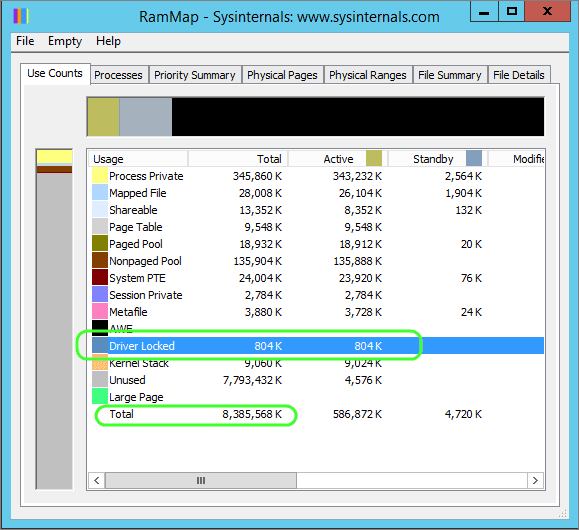Image resolution: width=579 pixels, height=530 pixels.
Task: Click the Unused total 7,793,432 K
Action: point(252,380)
